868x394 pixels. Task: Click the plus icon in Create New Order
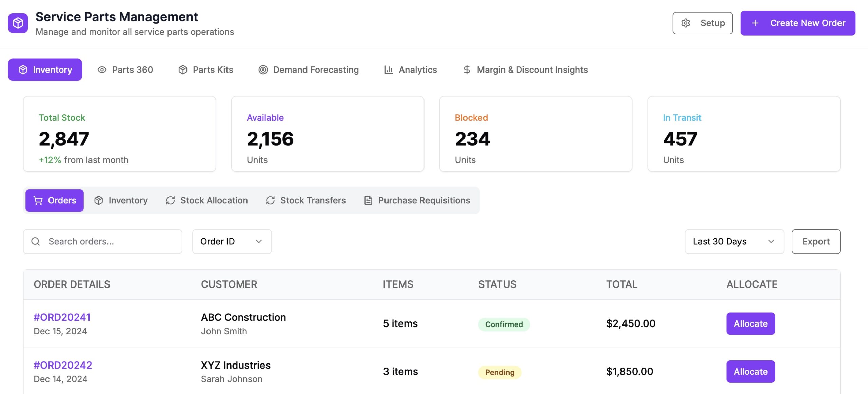tap(755, 23)
